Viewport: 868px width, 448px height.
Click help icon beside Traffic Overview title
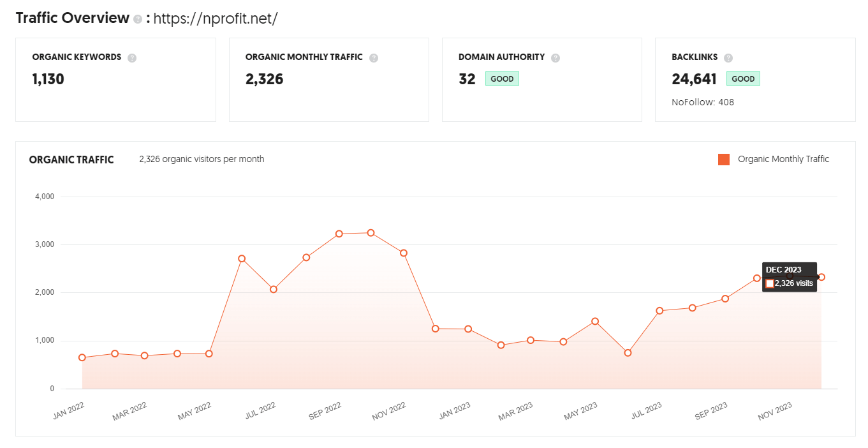click(x=138, y=19)
